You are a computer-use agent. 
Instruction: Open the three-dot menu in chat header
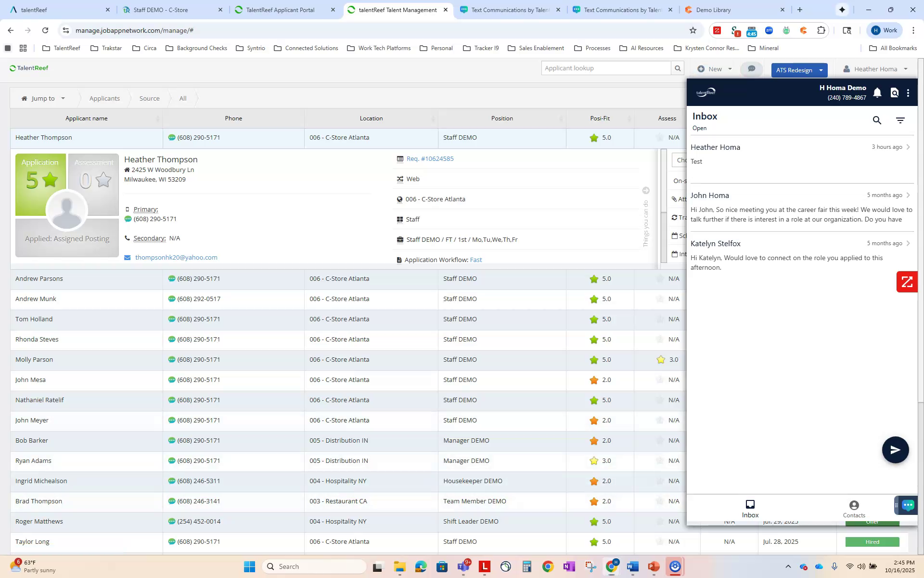pos(909,92)
